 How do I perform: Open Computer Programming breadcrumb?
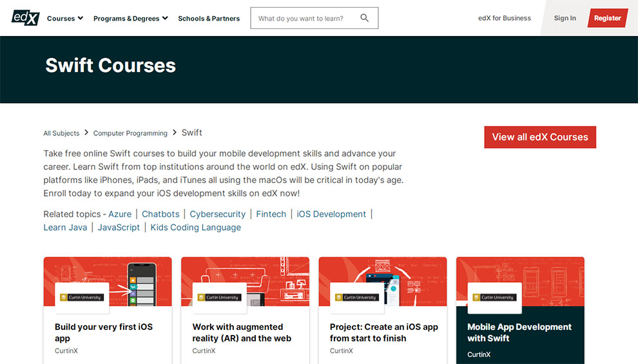click(130, 133)
